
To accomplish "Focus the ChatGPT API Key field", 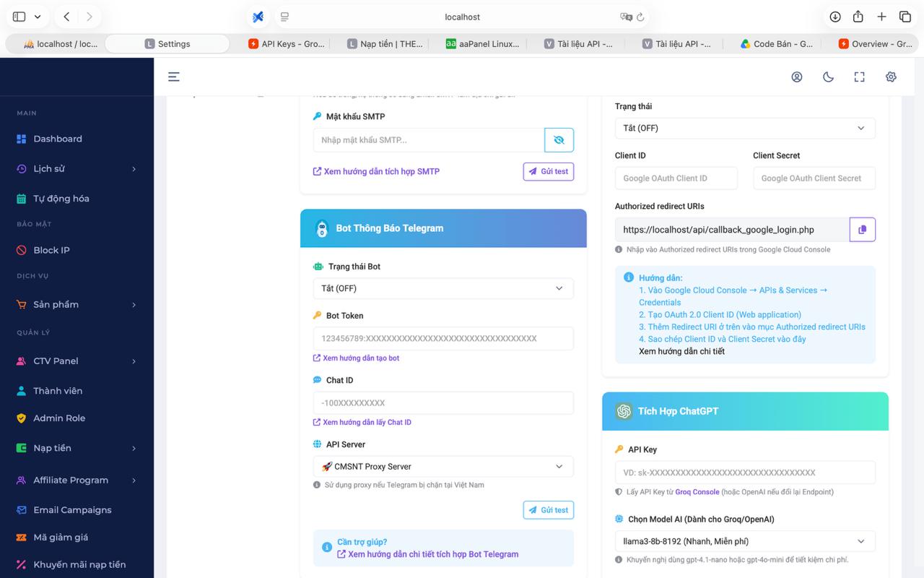I will 745,473.
